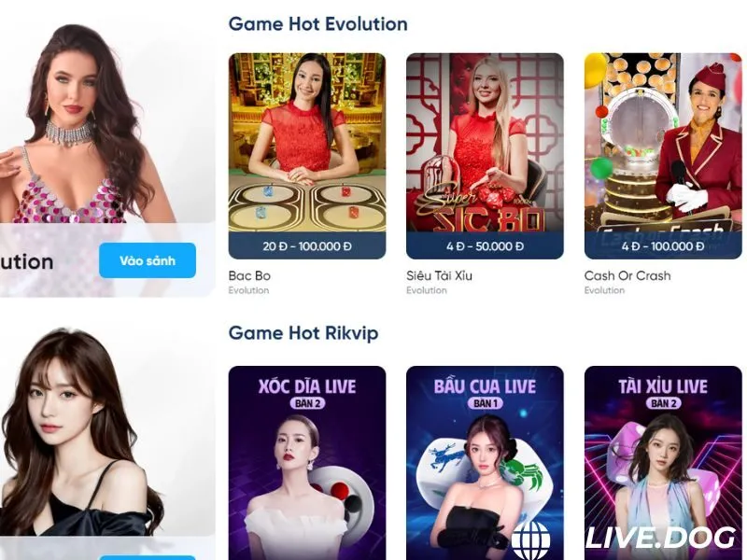Click the Game Hot Rikvip heading

(x=303, y=332)
